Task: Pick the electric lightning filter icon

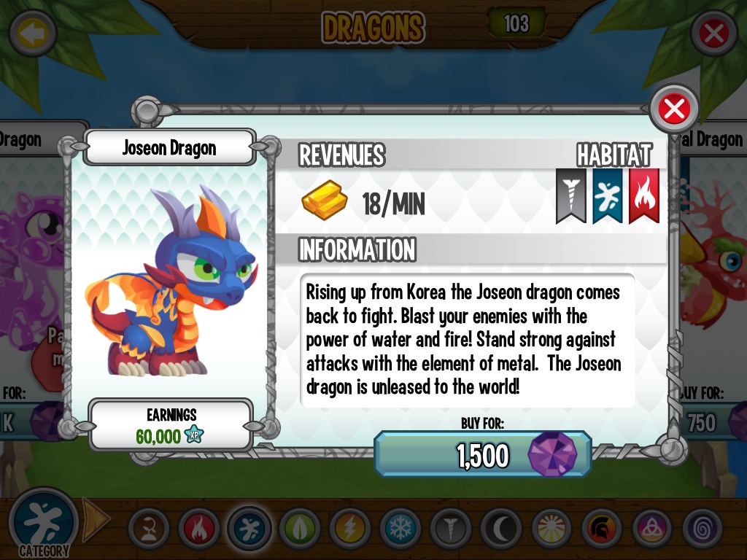Action: (x=350, y=529)
